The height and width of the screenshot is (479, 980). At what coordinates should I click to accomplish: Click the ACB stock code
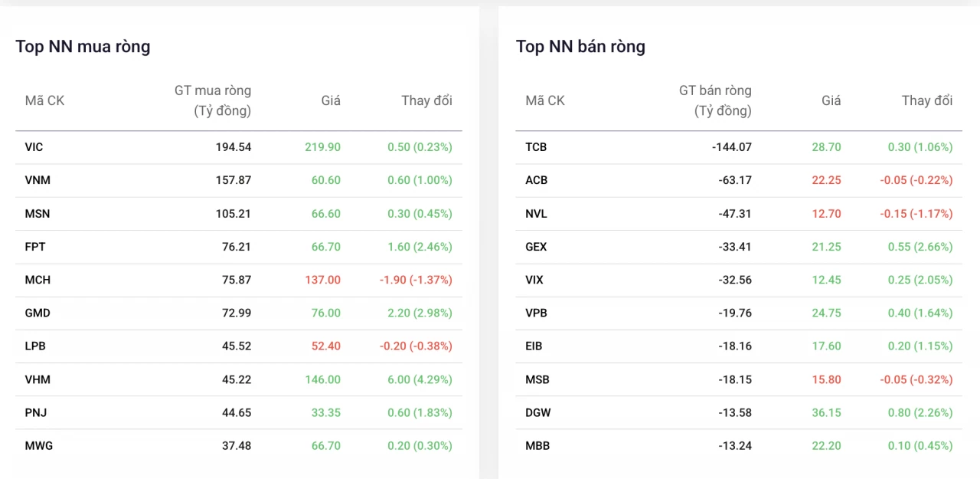pyautogui.click(x=537, y=180)
